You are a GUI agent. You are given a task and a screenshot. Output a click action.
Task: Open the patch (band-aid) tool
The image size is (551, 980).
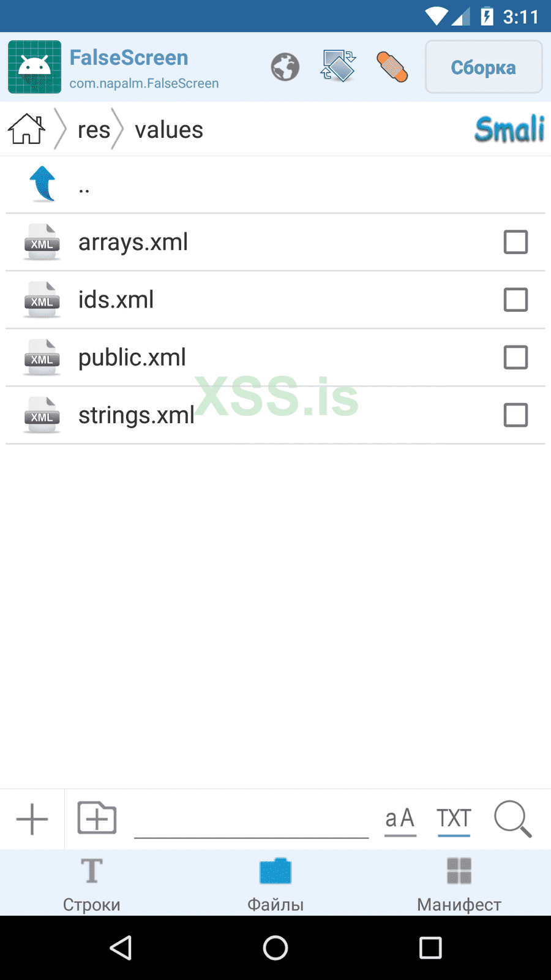pos(392,66)
